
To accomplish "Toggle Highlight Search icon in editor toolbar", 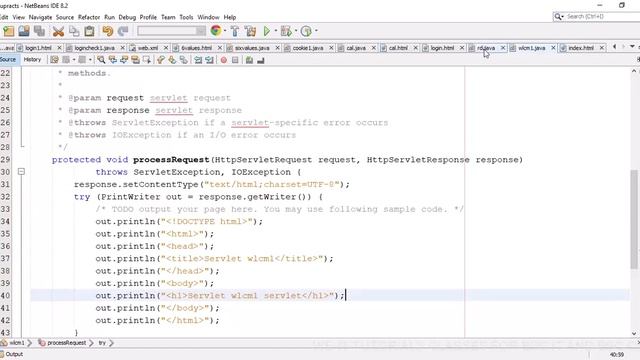I will click(135, 60).
